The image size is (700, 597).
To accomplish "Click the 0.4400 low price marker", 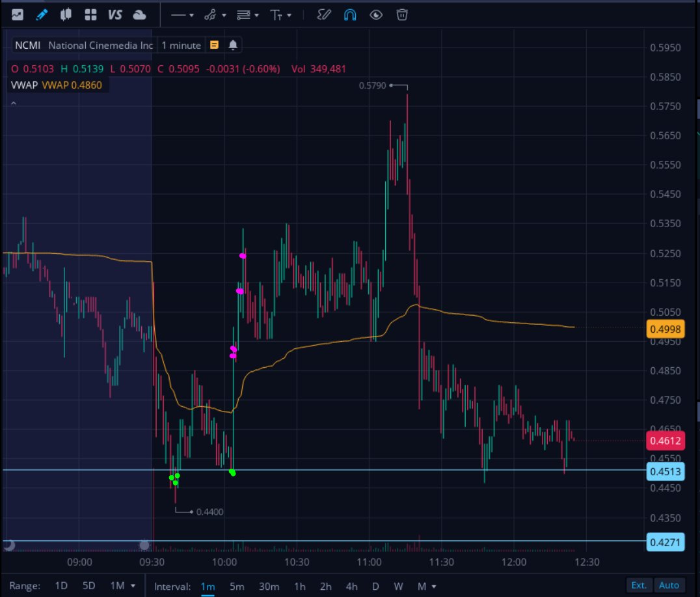I will (210, 512).
